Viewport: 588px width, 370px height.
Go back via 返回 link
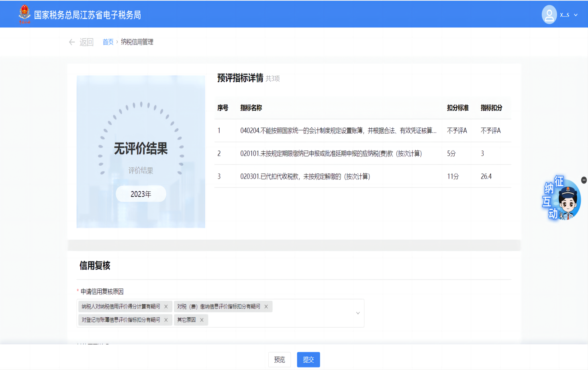pyautogui.click(x=86, y=42)
